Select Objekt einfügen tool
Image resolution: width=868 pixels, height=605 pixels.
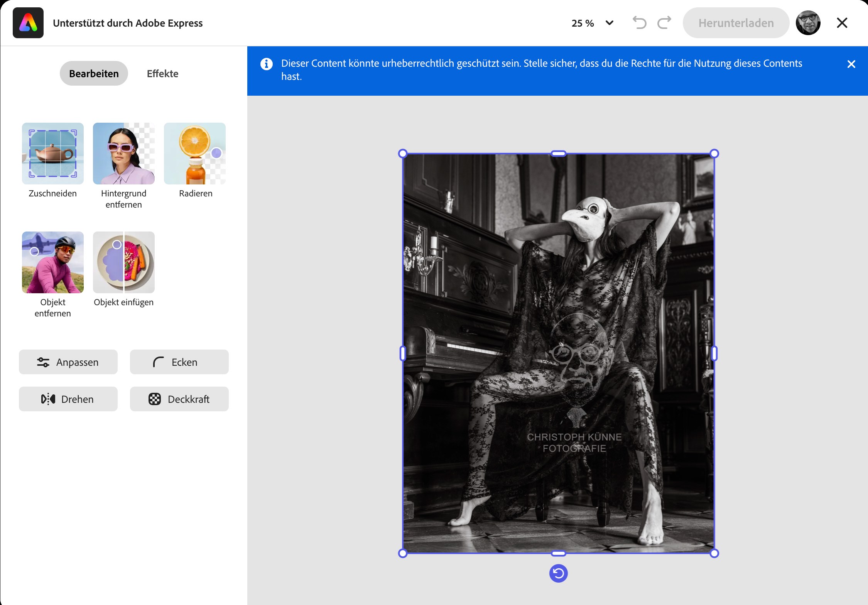coord(123,262)
